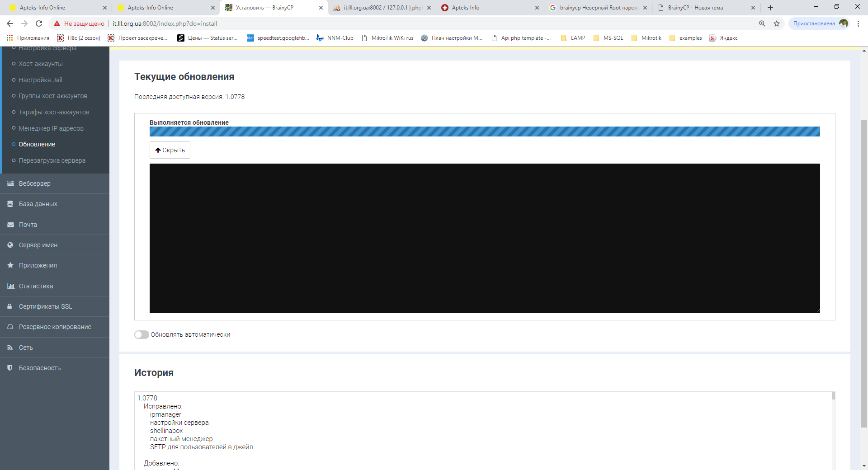The height and width of the screenshot is (470, 868).
Task: Open the Вебсервер sidebar section
Action: coord(34,183)
